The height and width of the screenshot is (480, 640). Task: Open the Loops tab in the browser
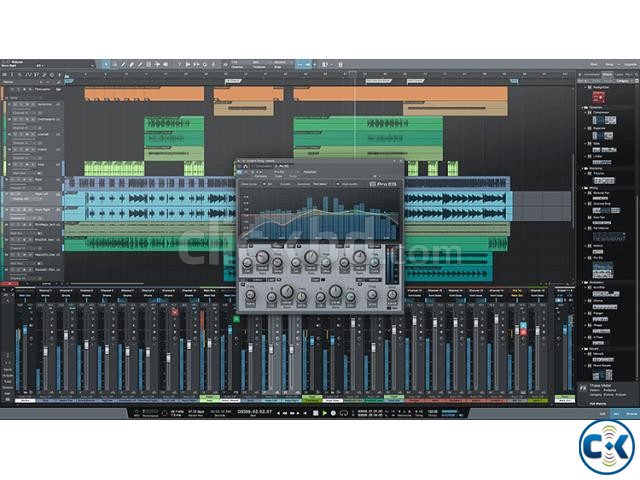(x=619, y=74)
